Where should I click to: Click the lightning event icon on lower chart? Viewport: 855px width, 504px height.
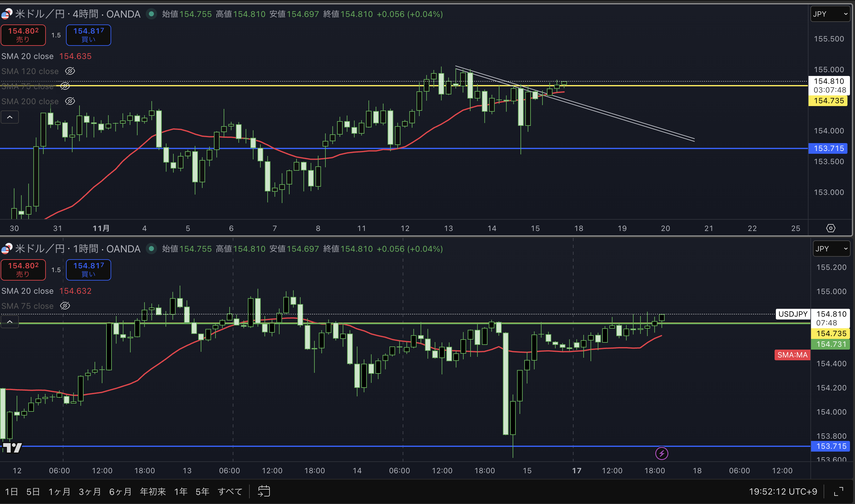(661, 453)
